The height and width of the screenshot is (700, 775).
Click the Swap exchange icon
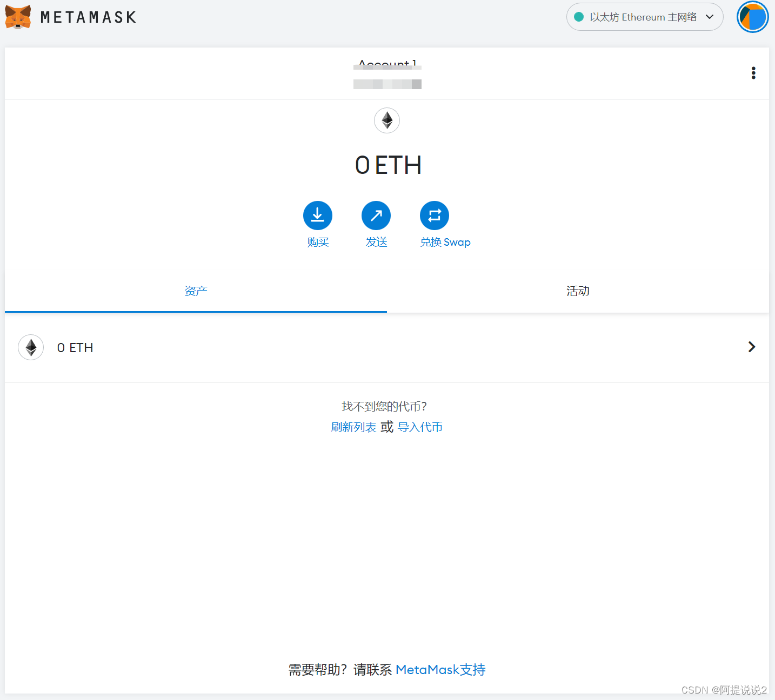tap(435, 216)
